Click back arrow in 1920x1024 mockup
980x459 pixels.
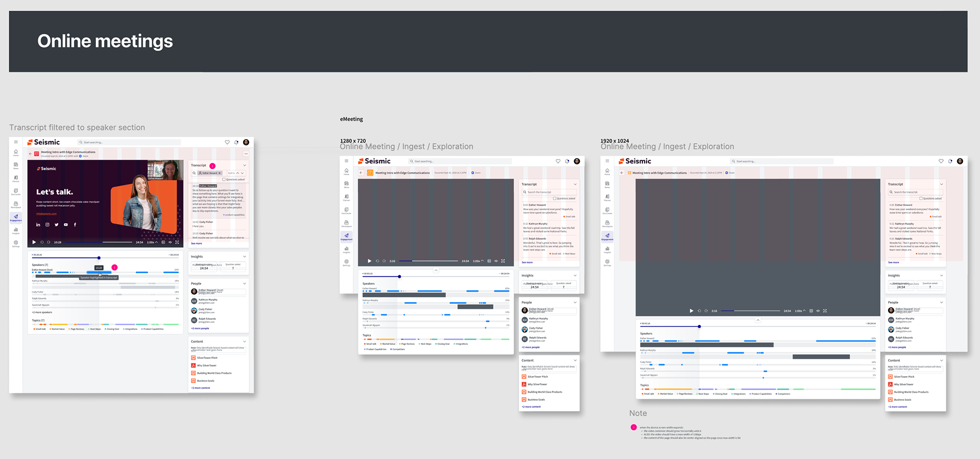[622, 173]
